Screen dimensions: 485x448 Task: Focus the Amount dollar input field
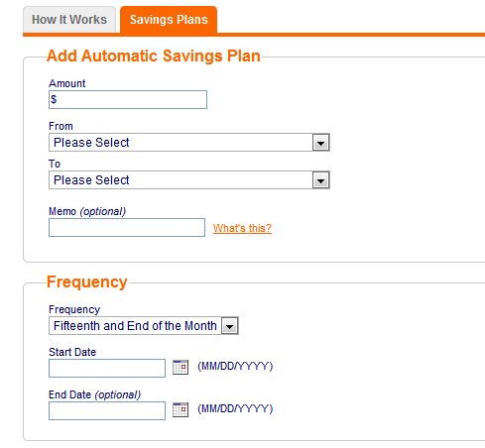point(128,99)
